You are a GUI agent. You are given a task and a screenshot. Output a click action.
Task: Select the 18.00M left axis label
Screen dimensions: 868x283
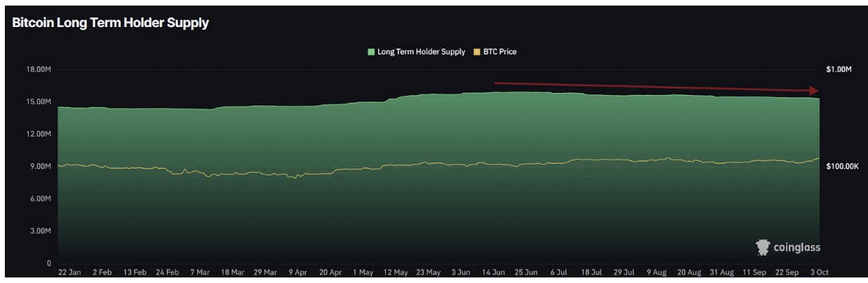pyautogui.click(x=39, y=69)
